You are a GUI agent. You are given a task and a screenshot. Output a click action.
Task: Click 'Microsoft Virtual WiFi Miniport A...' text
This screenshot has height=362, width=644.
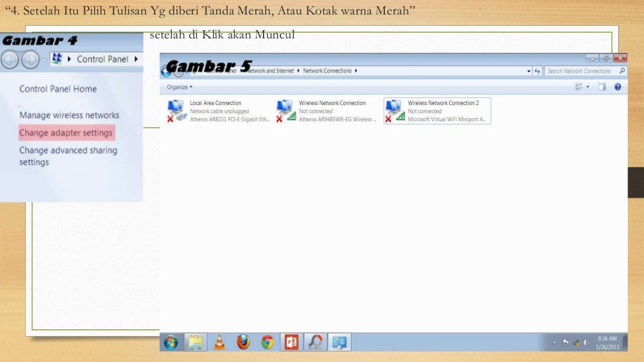447,119
